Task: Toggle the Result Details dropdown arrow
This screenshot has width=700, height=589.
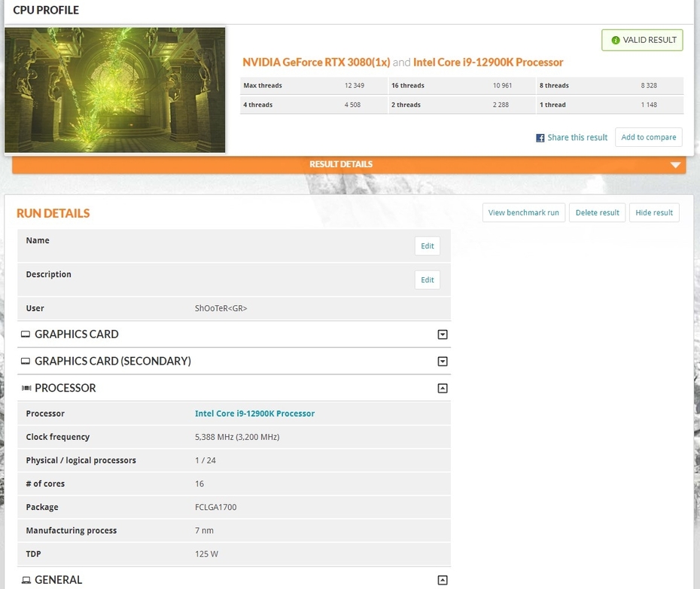Action: (675, 165)
